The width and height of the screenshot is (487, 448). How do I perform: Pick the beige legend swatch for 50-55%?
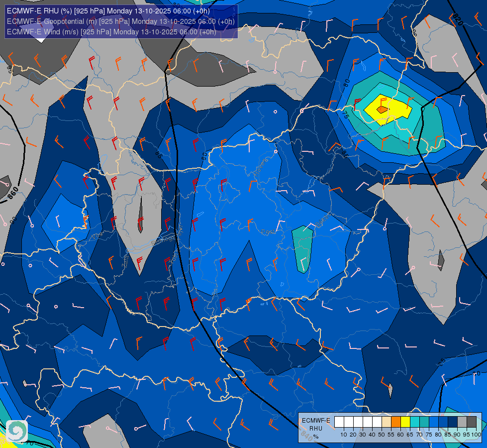pyautogui.click(x=387, y=422)
